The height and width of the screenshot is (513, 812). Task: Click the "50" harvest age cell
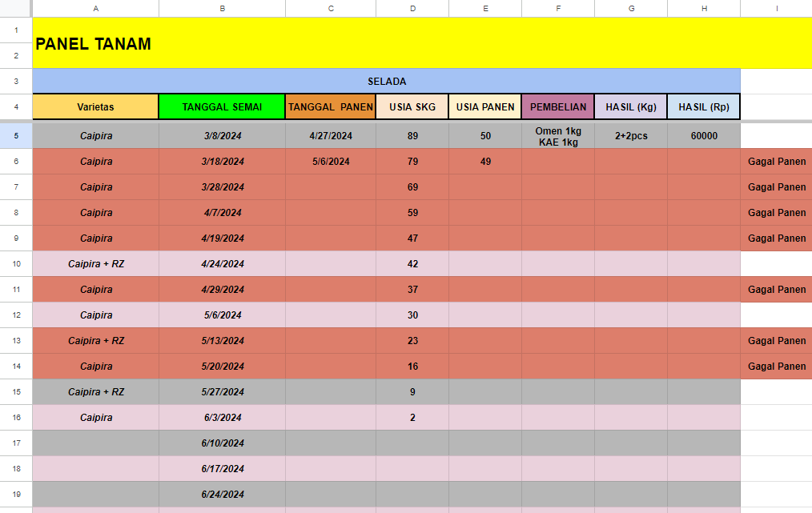(485, 136)
